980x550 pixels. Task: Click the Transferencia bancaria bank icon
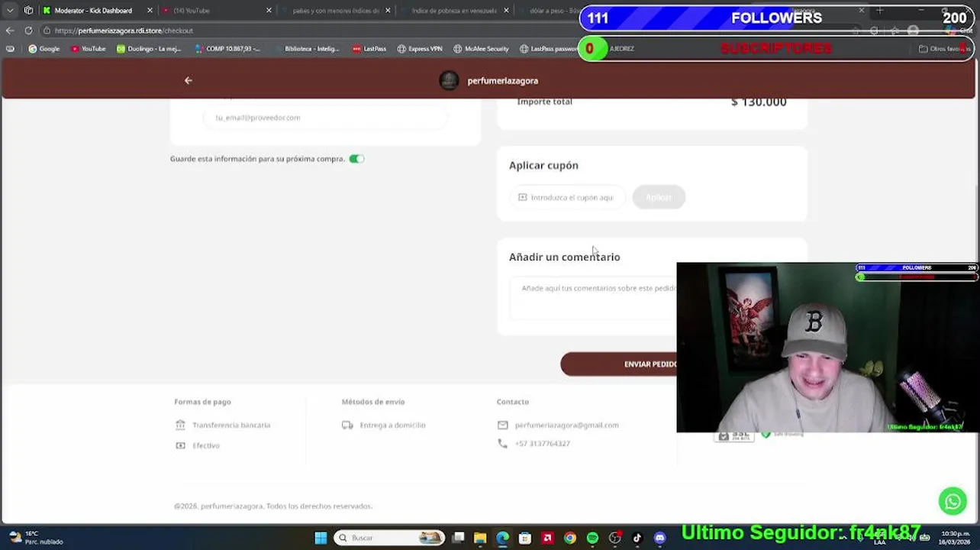pos(180,425)
